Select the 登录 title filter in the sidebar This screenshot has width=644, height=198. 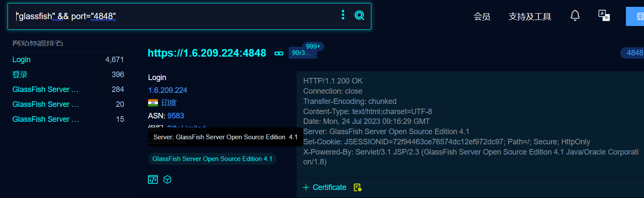tap(20, 75)
